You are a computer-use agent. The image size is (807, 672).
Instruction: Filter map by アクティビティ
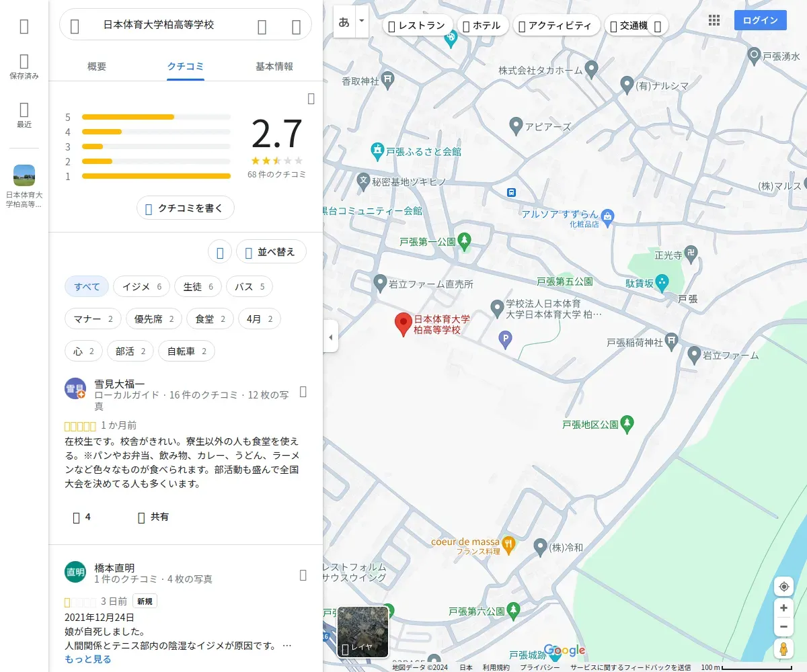(557, 26)
